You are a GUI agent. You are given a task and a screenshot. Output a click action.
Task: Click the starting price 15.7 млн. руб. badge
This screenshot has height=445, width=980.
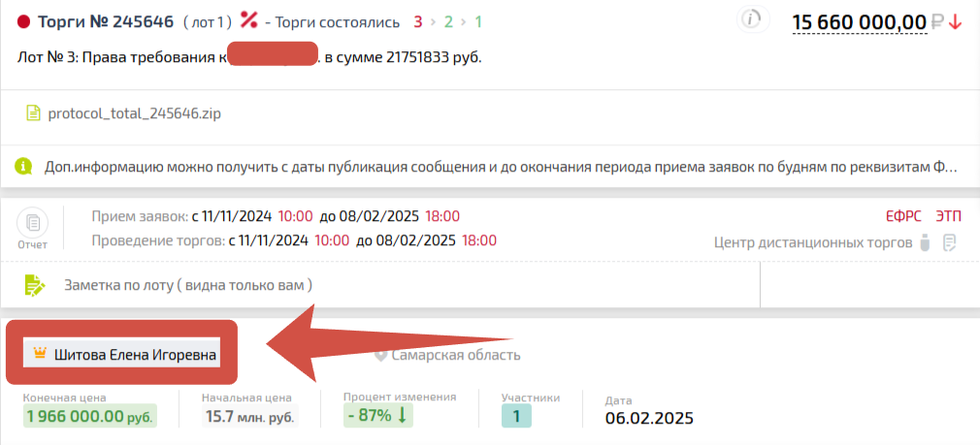pos(250,416)
